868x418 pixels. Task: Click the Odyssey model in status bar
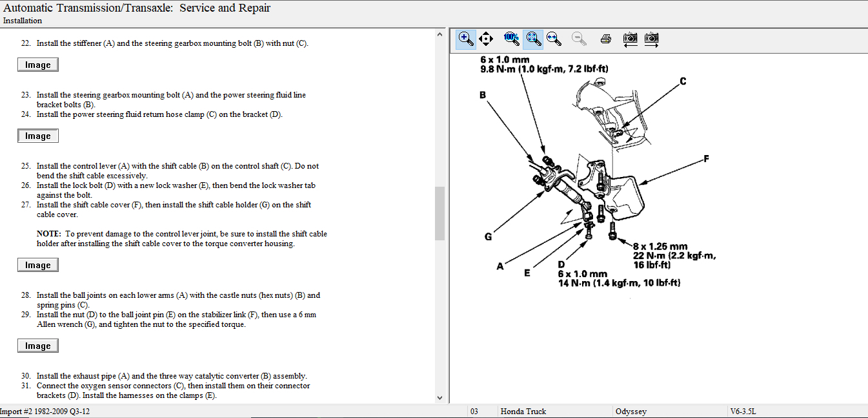point(631,412)
